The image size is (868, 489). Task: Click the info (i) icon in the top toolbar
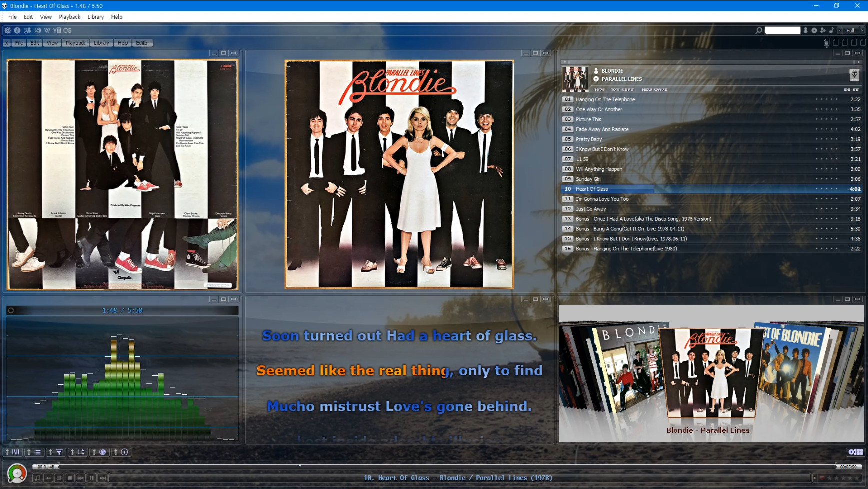[17, 30]
